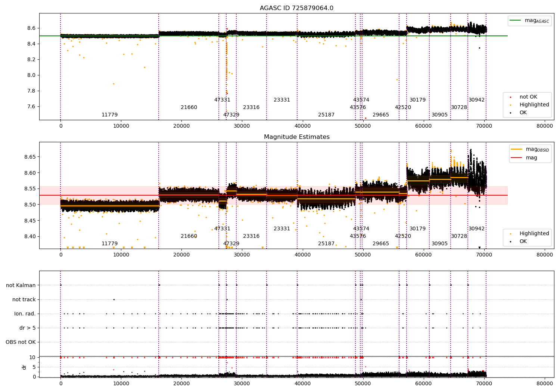The height and width of the screenshot is (392, 560).
Task: Click obsid label 47329 in the top plot
Action: 231,115
